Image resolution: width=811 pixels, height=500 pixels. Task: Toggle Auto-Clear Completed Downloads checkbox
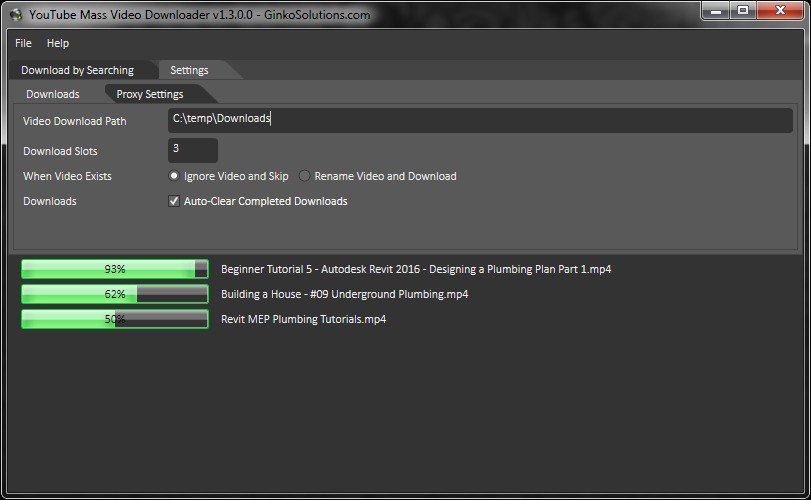pyautogui.click(x=174, y=201)
